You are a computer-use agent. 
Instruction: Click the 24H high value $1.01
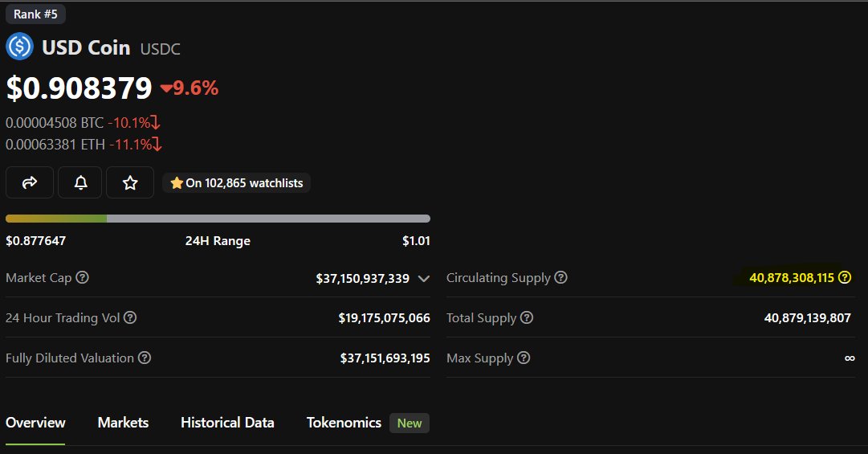(x=416, y=241)
